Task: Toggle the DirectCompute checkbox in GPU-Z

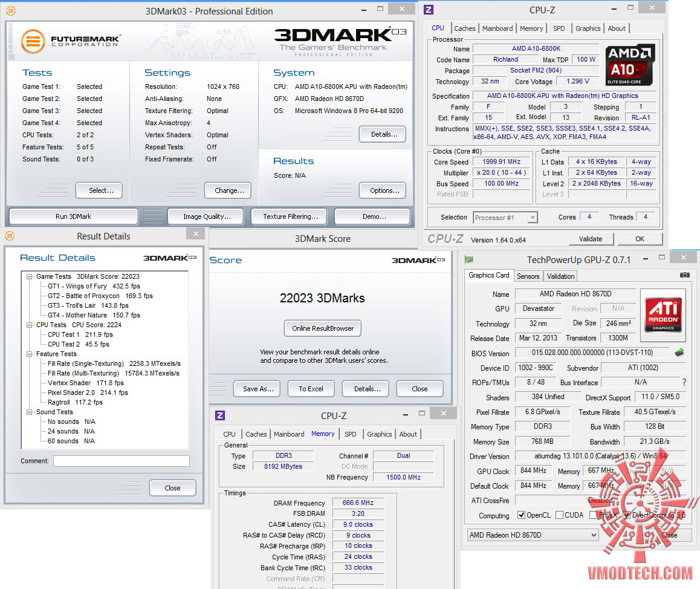Action: click(627, 515)
